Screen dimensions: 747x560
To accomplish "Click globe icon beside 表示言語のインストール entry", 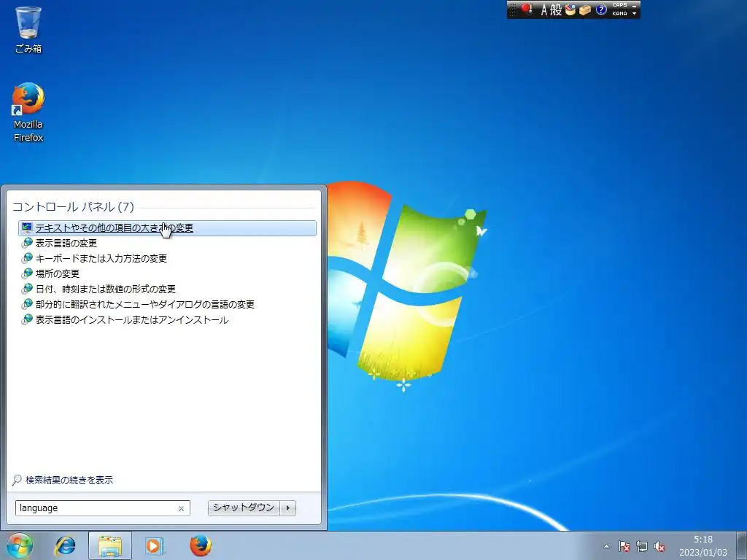I will tap(27, 319).
